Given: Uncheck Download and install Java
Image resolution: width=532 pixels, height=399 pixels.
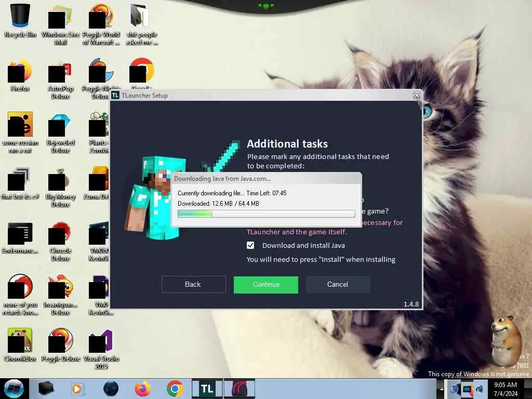Looking at the screenshot, I should coord(250,245).
